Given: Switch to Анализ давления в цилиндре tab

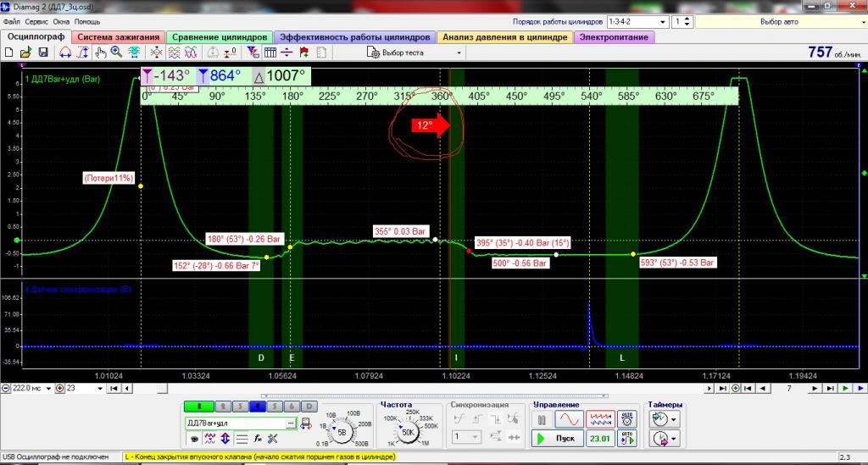Looking at the screenshot, I should click(505, 37).
